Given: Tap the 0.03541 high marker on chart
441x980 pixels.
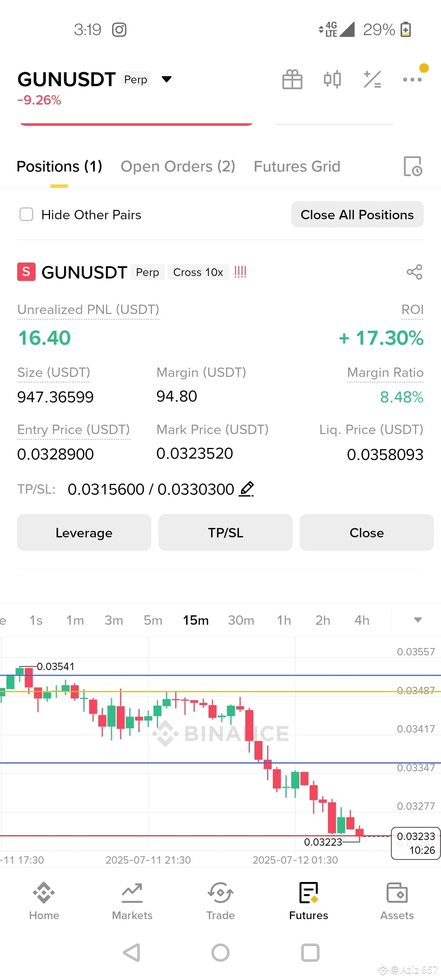Looking at the screenshot, I should coord(56,666).
